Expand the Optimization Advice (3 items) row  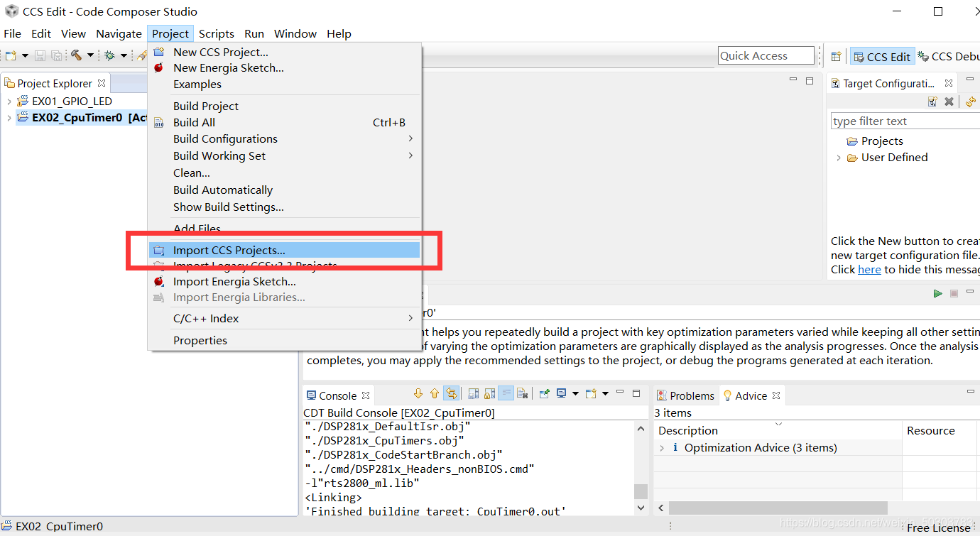662,448
